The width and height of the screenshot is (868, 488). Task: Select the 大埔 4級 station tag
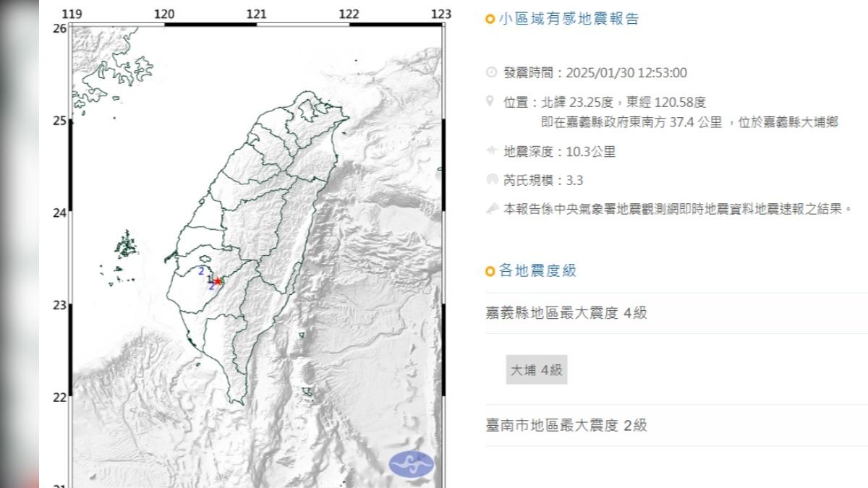point(536,370)
